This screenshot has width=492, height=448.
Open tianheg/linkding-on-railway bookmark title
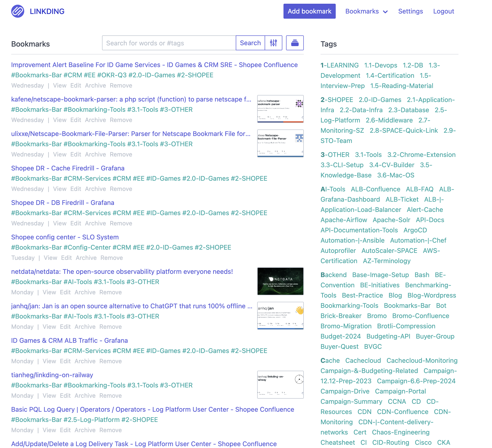coord(52,375)
